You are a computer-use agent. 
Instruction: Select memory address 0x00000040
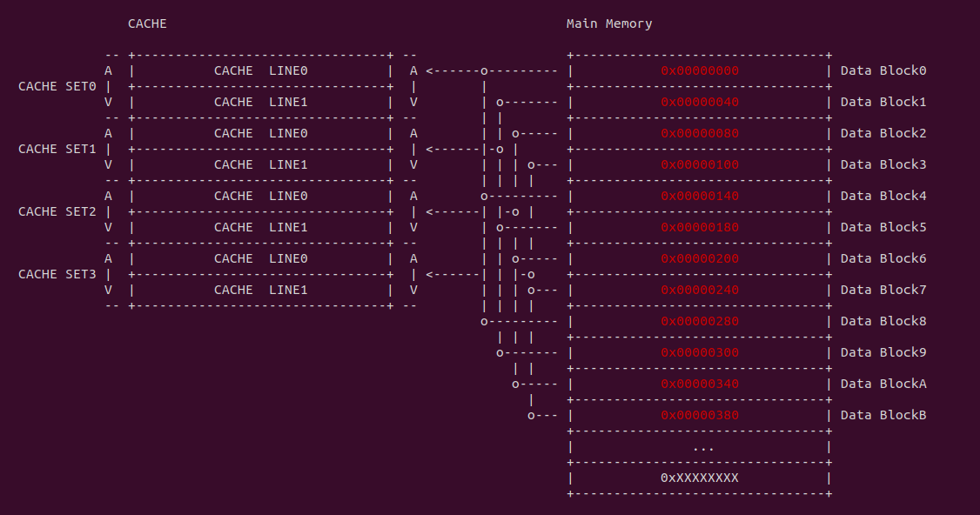click(x=700, y=102)
